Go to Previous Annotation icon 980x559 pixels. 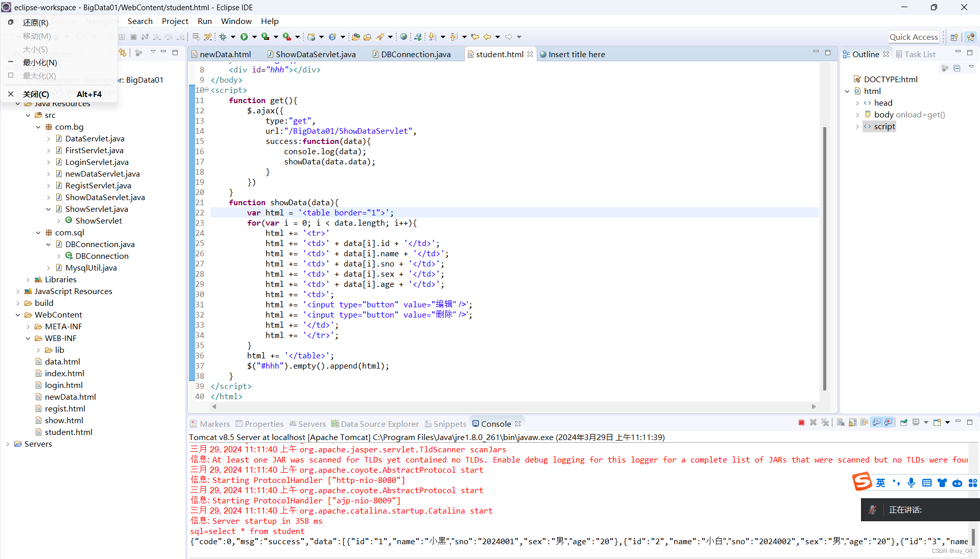453,37
